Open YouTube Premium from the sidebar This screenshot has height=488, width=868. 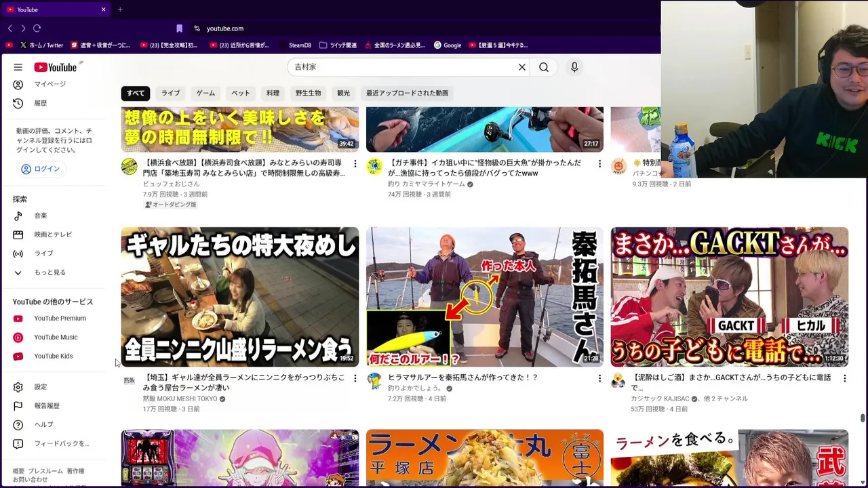[60, 319]
